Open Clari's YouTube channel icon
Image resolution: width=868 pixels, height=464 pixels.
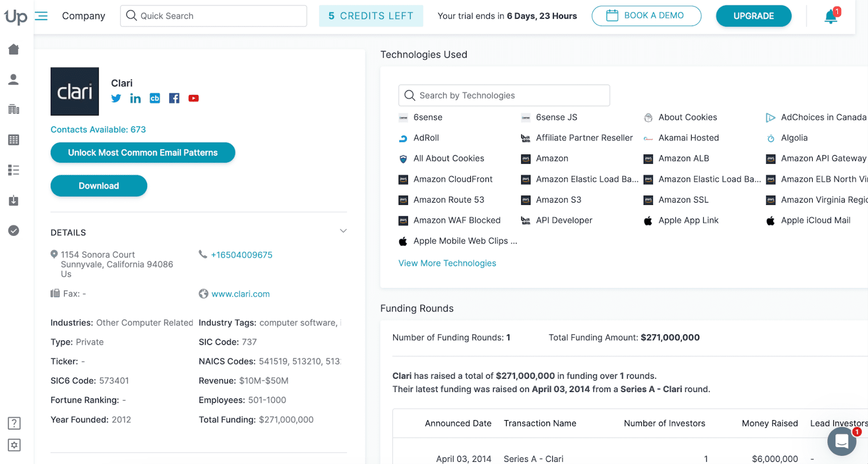194,98
